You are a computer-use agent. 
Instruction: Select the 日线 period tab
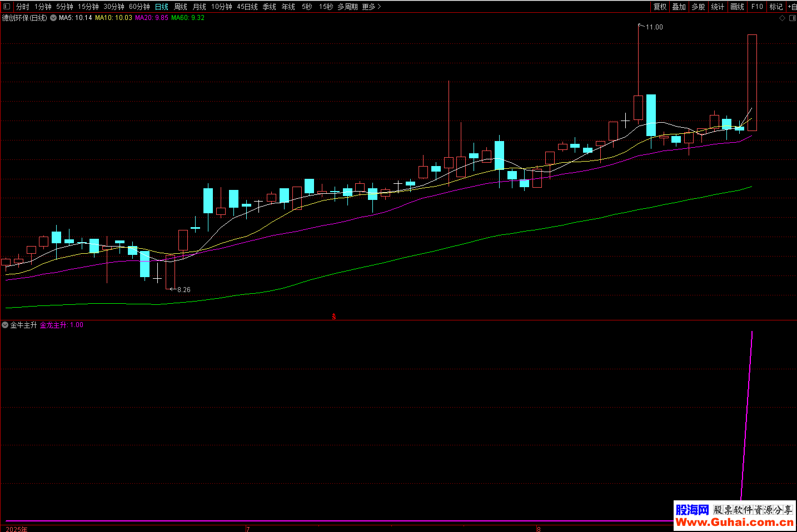(x=162, y=7)
